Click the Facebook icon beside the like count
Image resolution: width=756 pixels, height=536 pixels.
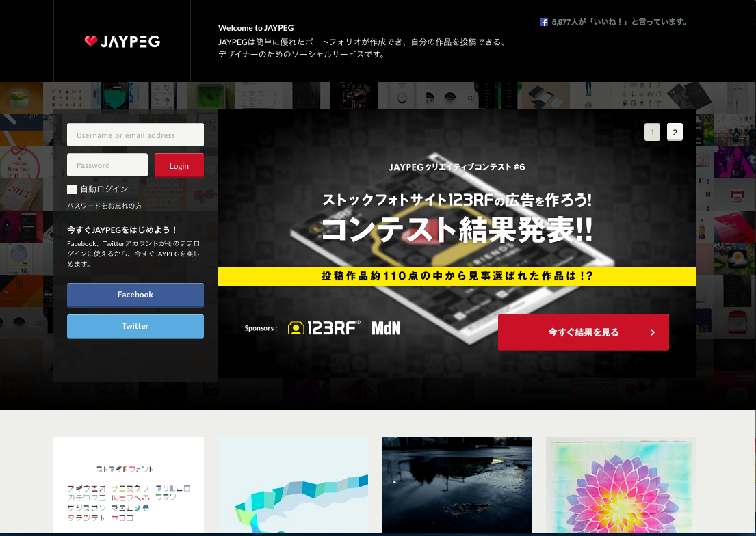[544, 22]
